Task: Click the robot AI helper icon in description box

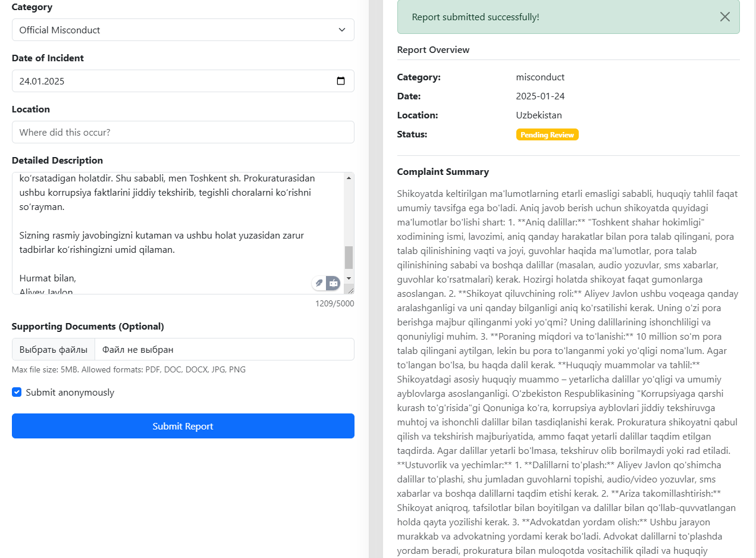Action: [x=333, y=283]
